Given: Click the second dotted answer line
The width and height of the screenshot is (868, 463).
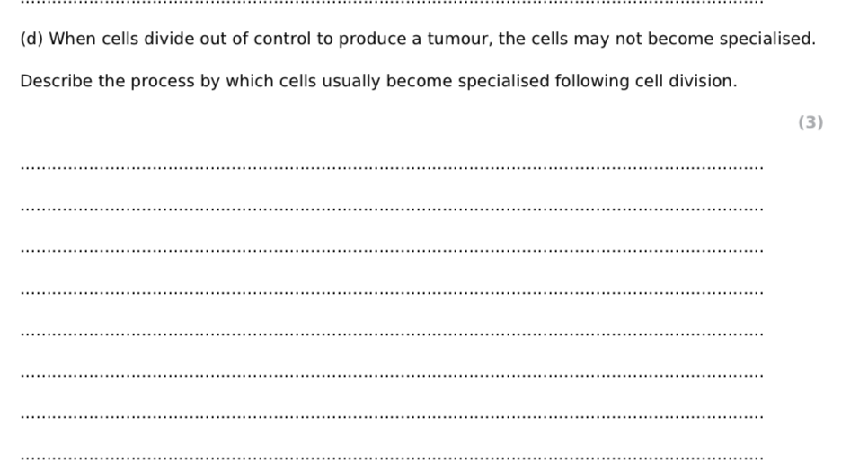Looking at the screenshot, I should tap(391, 209).
